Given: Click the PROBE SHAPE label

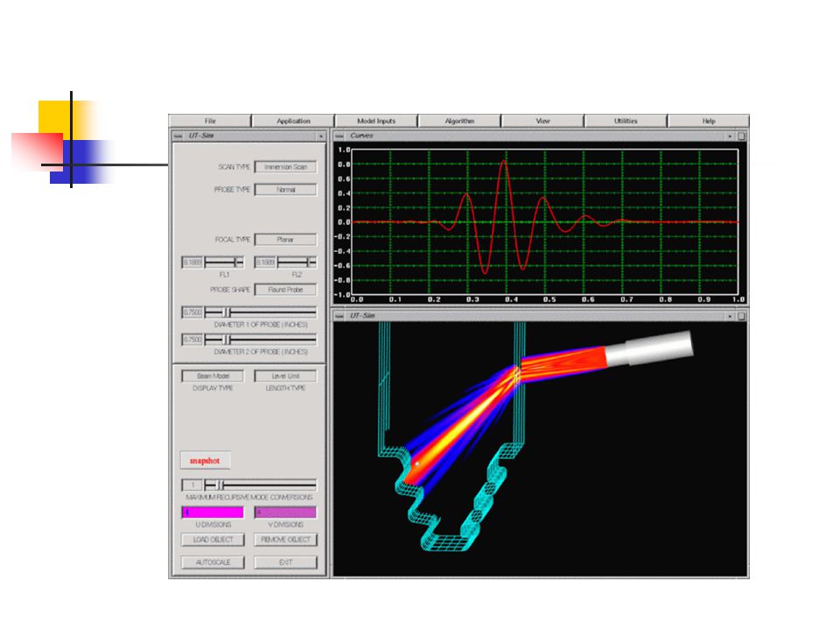Looking at the screenshot, I should (x=230, y=290).
